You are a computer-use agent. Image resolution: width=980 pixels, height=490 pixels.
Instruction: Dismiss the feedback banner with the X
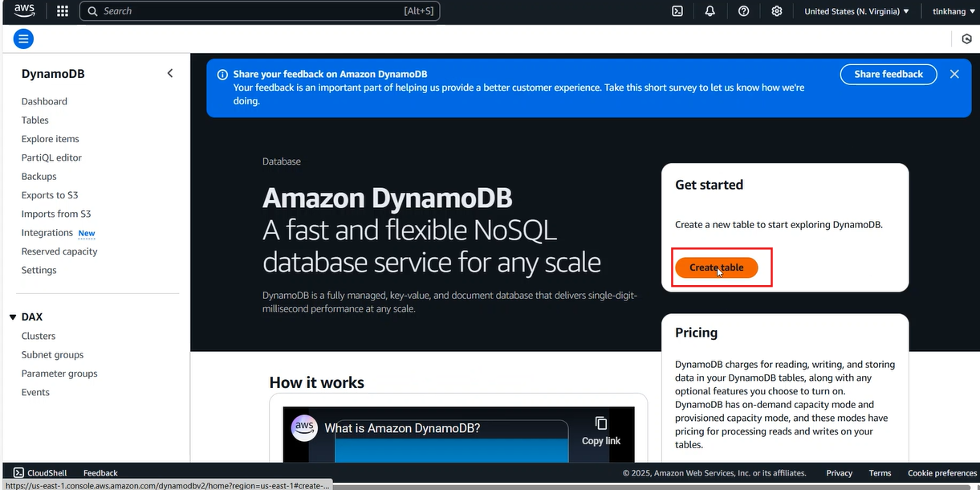coord(954,74)
